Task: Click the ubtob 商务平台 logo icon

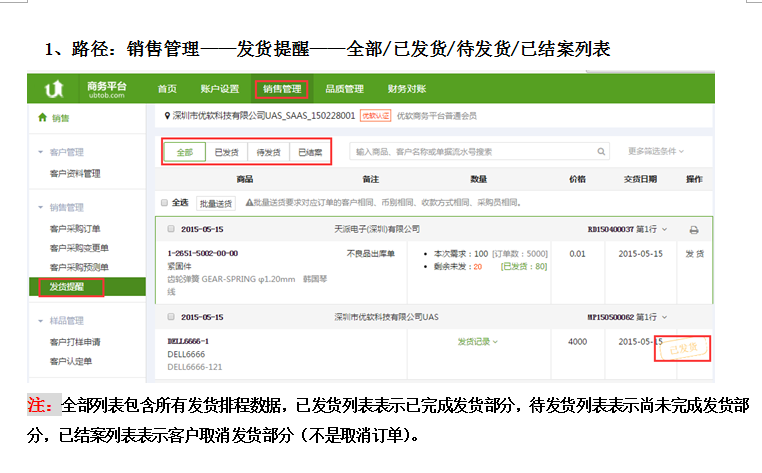Action: tap(55, 90)
